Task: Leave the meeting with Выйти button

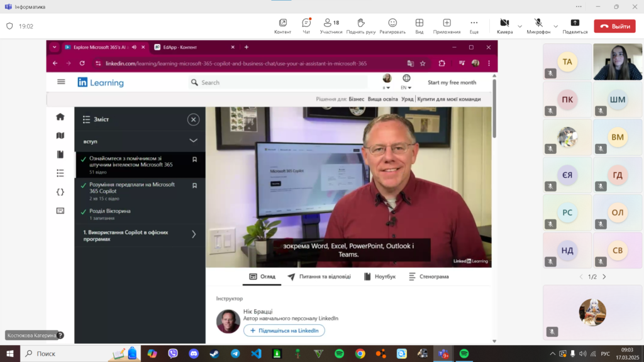Action: 615,26
